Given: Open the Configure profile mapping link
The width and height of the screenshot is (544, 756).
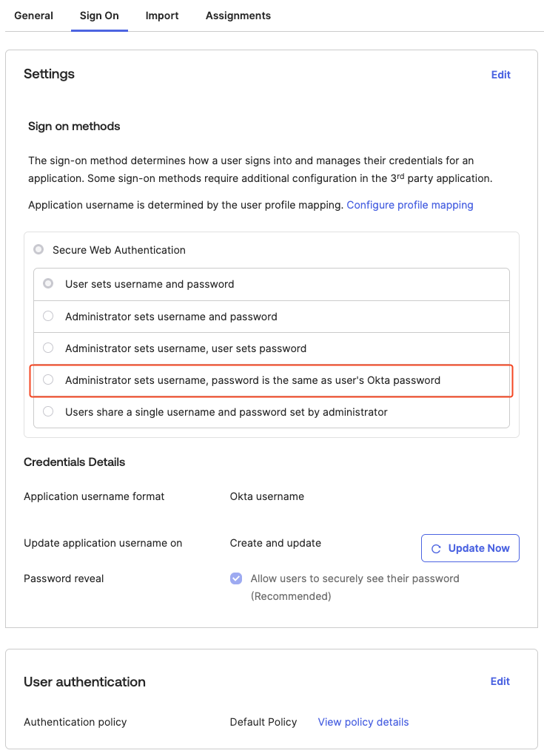Looking at the screenshot, I should click(409, 205).
